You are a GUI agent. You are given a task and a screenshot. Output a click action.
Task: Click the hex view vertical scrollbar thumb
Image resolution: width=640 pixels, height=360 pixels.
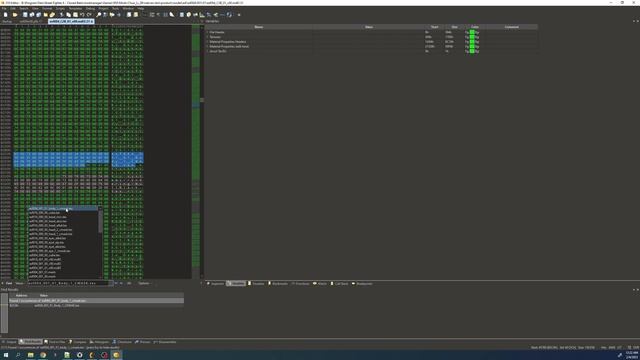coord(202,100)
